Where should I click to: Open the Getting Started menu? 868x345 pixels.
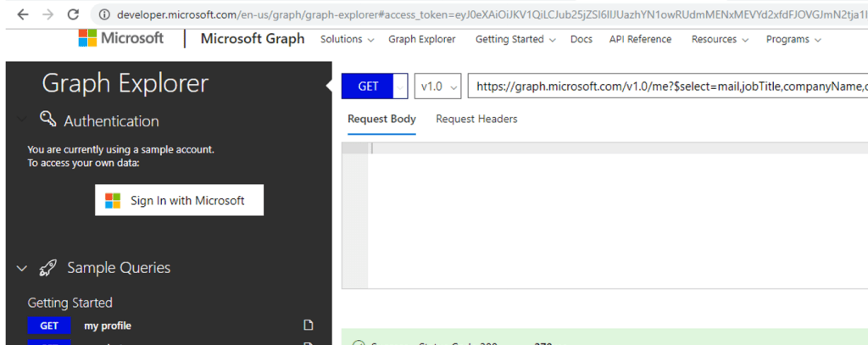point(515,40)
